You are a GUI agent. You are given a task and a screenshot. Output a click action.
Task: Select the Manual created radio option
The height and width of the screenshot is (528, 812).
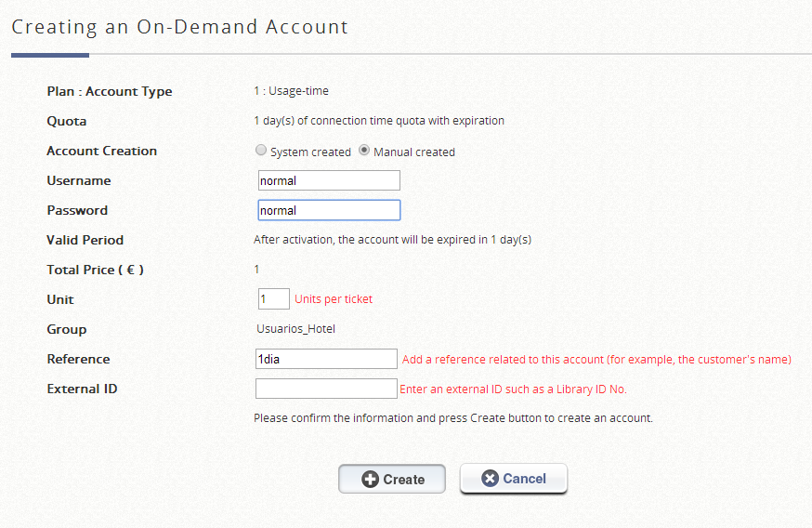(364, 151)
